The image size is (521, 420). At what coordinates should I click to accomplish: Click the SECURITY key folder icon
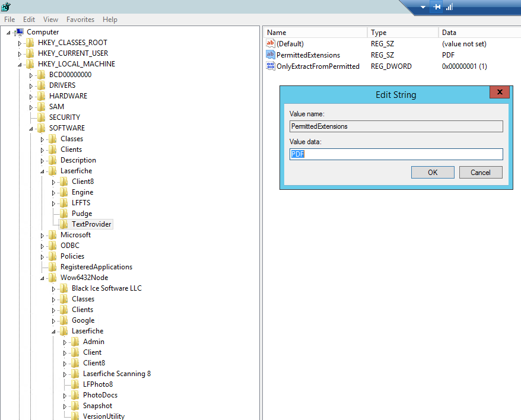tap(42, 117)
